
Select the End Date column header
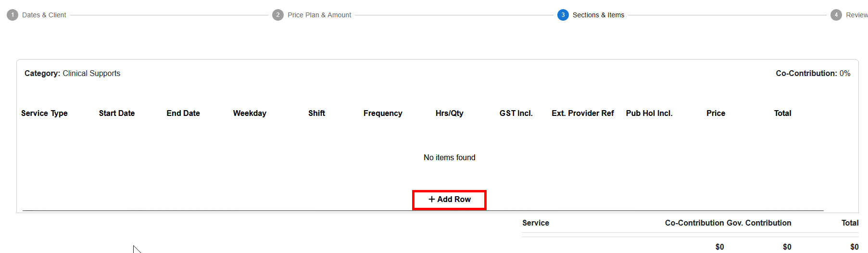coord(183,113)
